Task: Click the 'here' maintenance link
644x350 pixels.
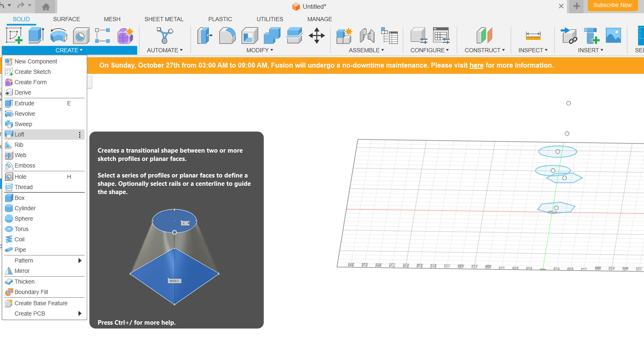Action: pyautogui.click(x=476, y=66)
